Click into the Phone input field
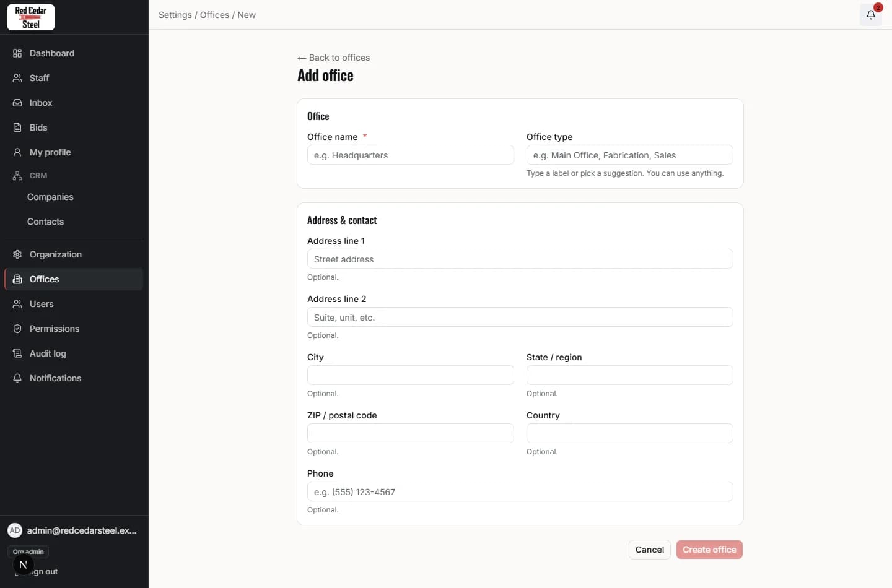The width and height of the screenshot is (892, 588). point(520,491)
